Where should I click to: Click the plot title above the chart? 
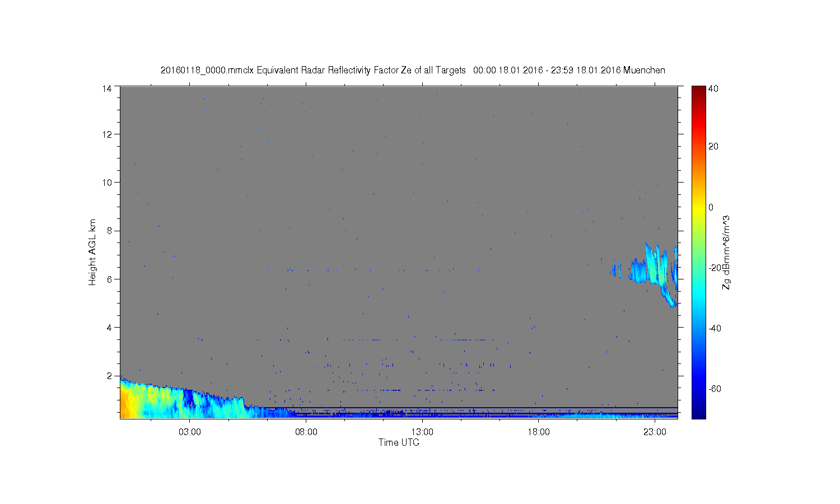(413, 70)
